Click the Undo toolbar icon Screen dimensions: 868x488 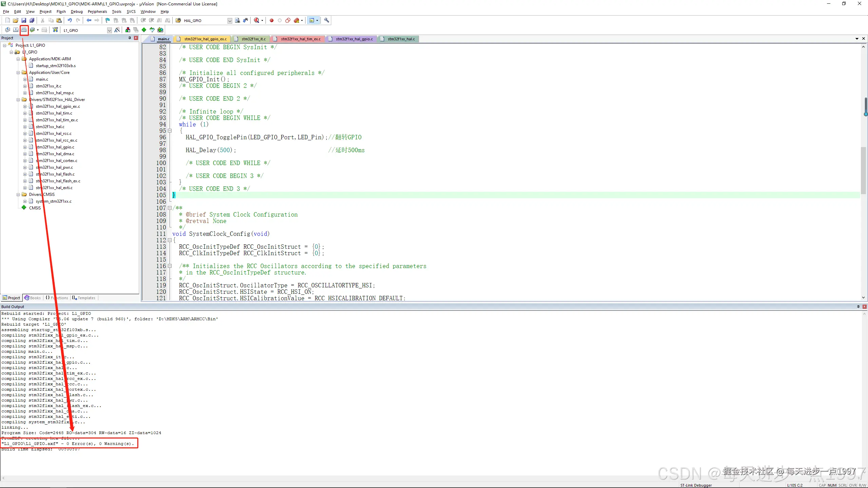(70, 20)
